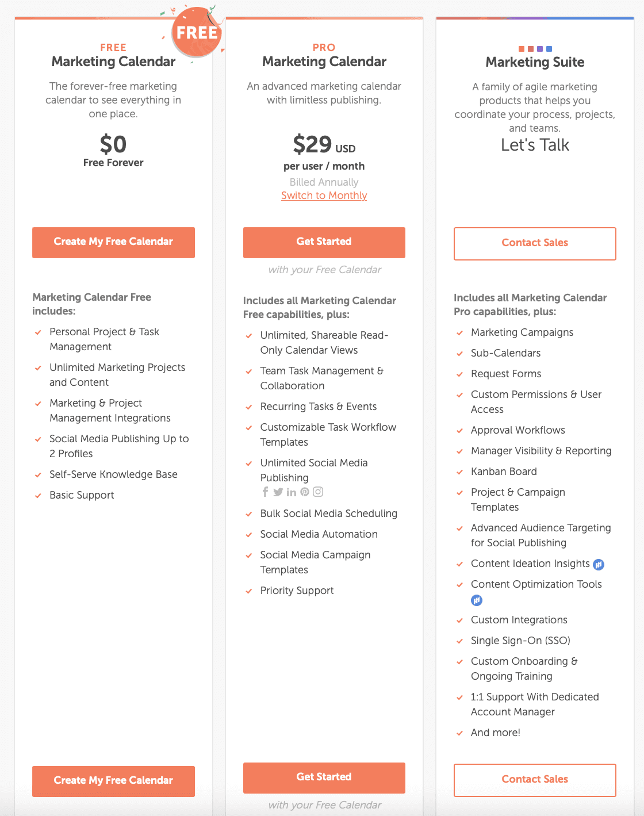Click the Let's Talk heading
The height and width of the screenshot is (816, 644).
coord(535,145)
